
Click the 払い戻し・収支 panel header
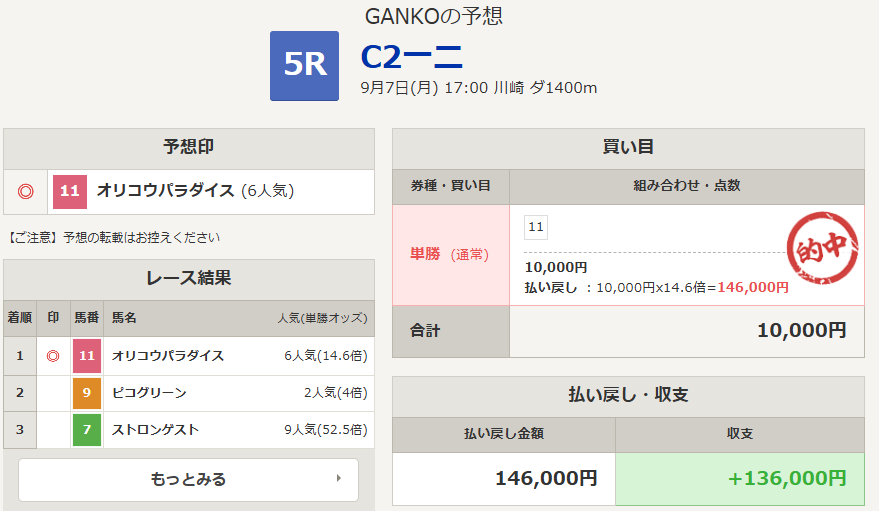628,396
